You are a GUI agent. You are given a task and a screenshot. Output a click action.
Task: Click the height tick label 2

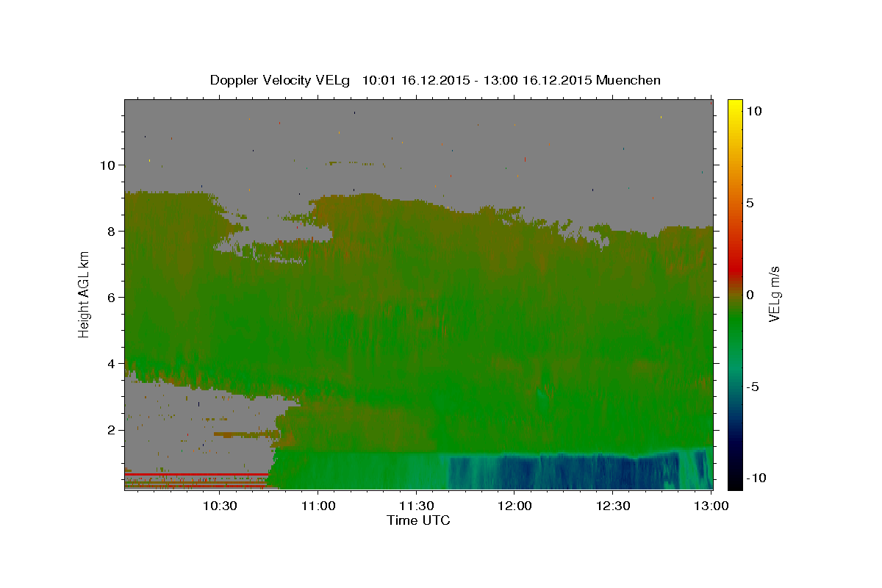pyautogui.click(x=112, y=429)
